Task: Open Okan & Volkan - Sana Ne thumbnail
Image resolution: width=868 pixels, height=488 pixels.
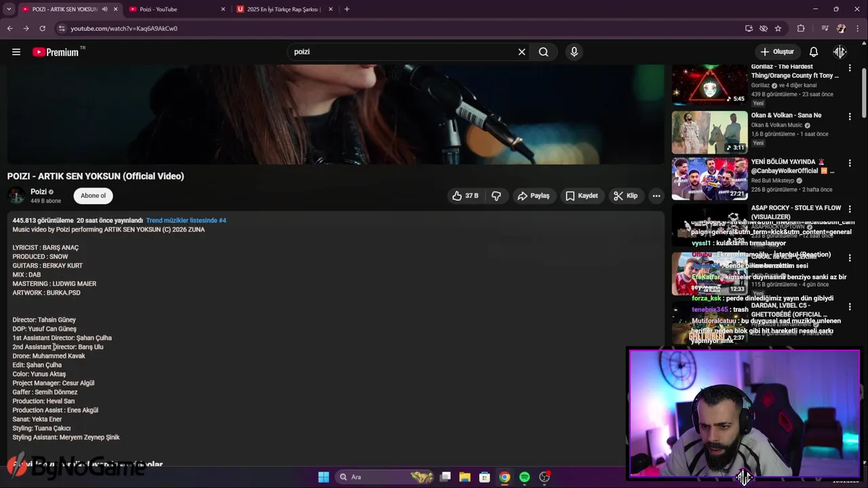Action: click(x=709, y=133)
